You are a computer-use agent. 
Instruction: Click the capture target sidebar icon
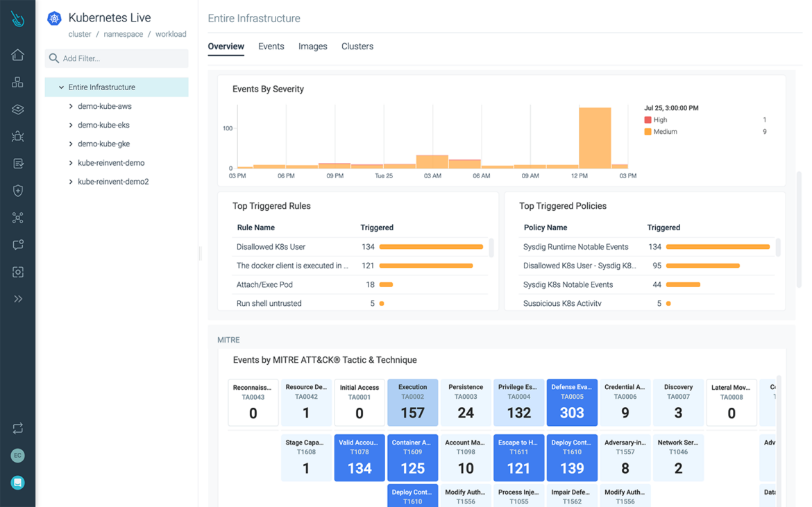coord(17,272)
